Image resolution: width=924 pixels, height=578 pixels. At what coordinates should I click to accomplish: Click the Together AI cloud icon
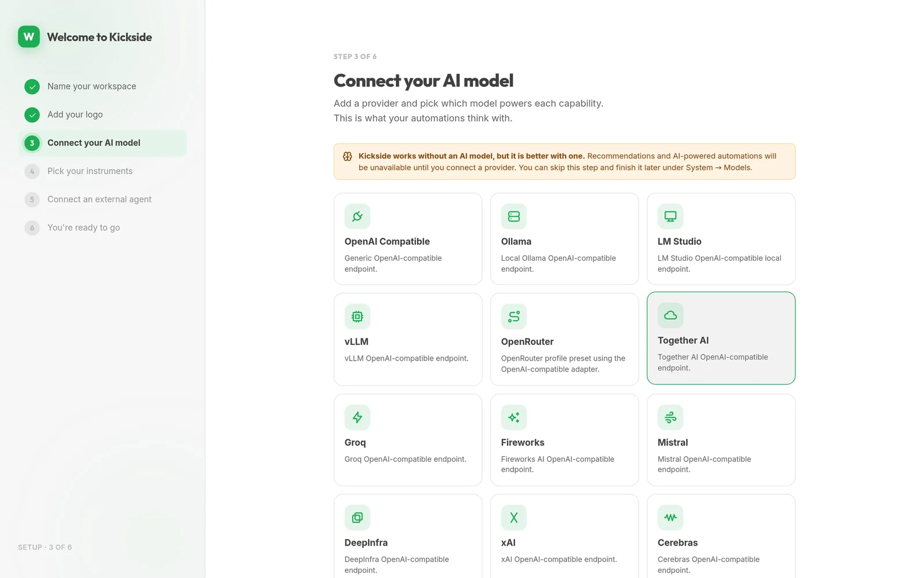click(670, 316)
